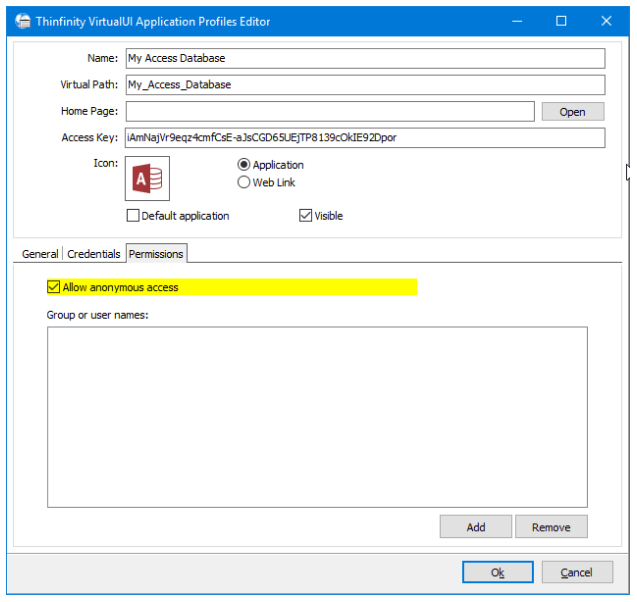
Task: Focus the empty Home Page field
Action: pos(330,111)
